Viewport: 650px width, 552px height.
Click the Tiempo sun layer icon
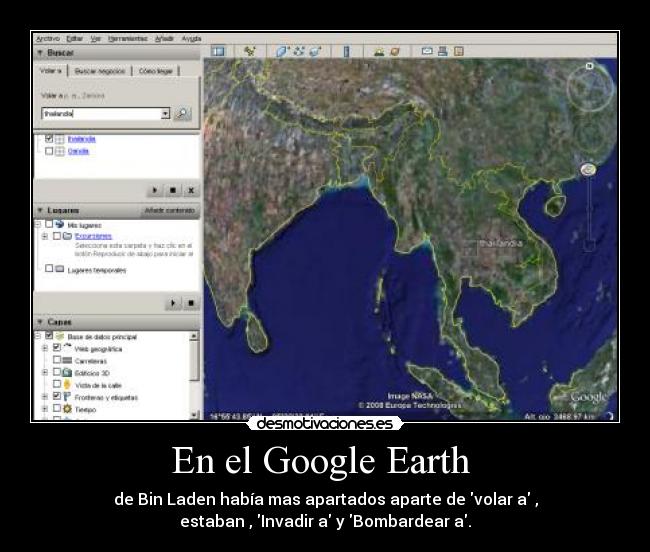tap(67, 409)
